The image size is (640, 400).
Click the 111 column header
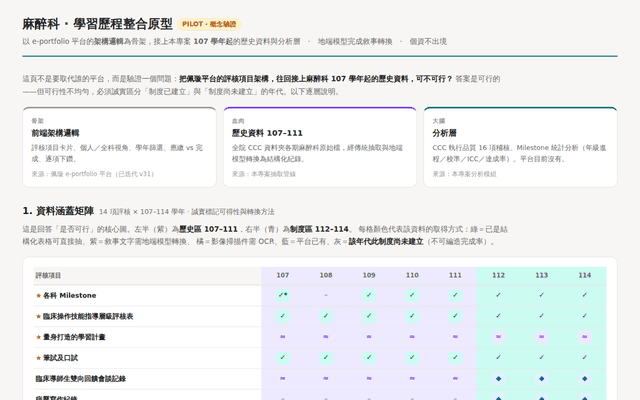click(x=455, y=275)
